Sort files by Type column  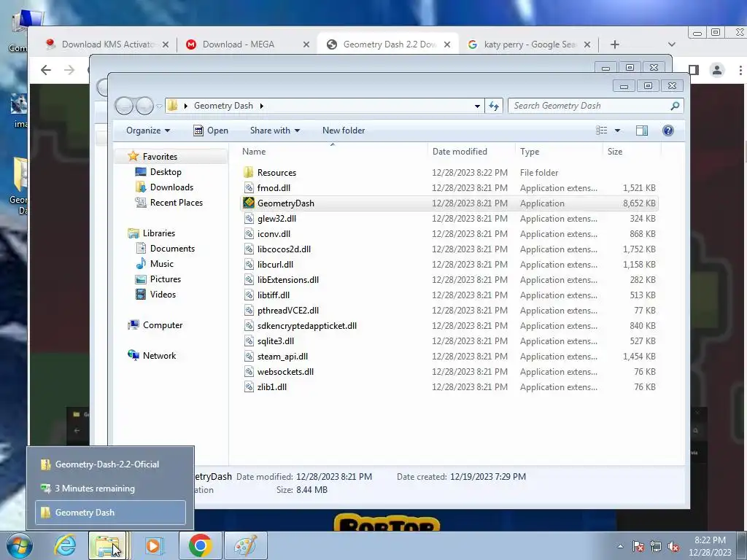(530, 152)
